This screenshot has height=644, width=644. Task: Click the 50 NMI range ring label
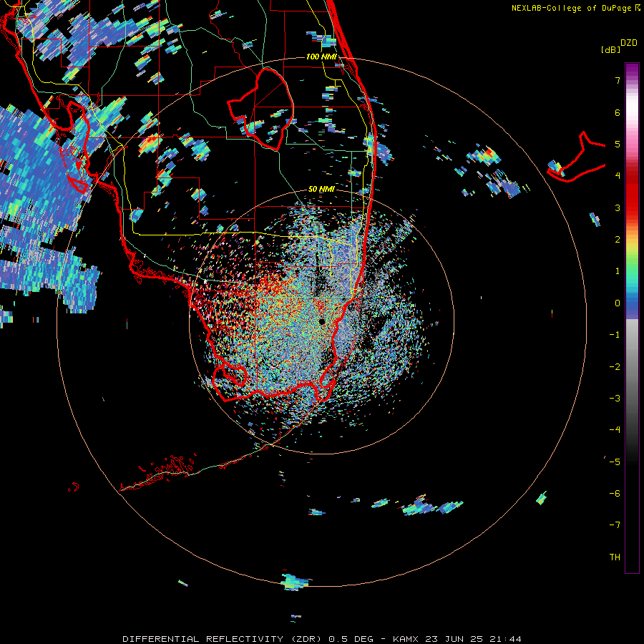coord(321,189)
